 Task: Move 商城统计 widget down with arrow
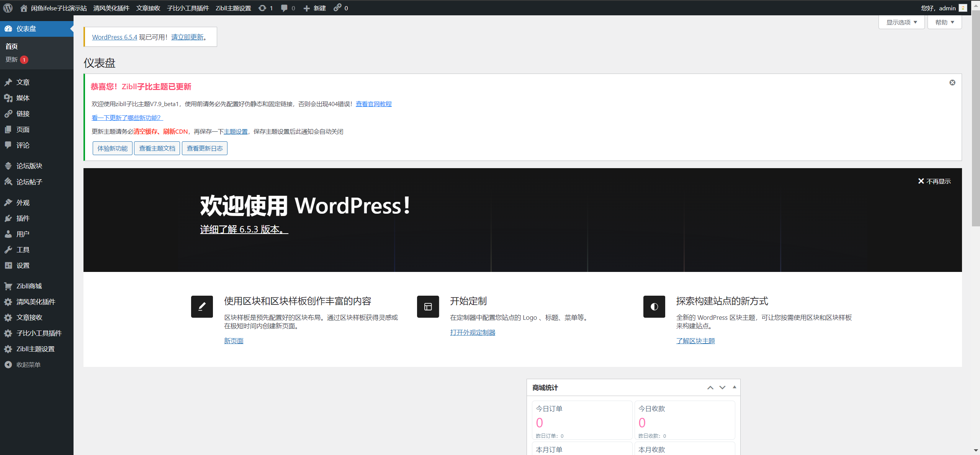coord(722,388)
